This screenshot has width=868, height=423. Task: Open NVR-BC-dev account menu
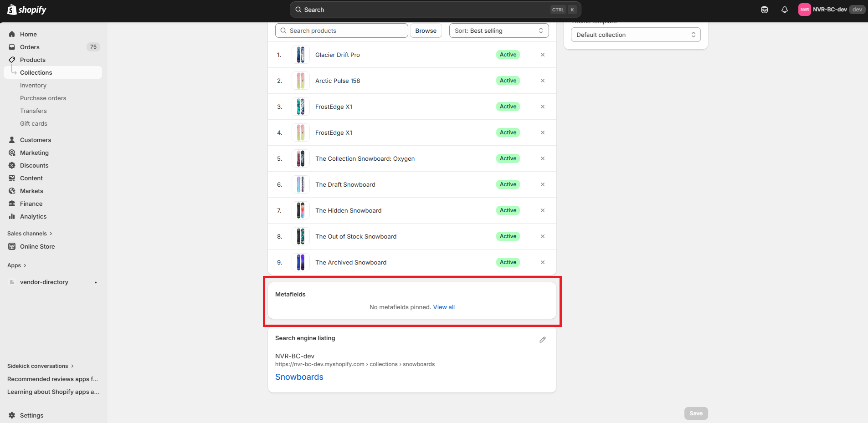point(832,10)
